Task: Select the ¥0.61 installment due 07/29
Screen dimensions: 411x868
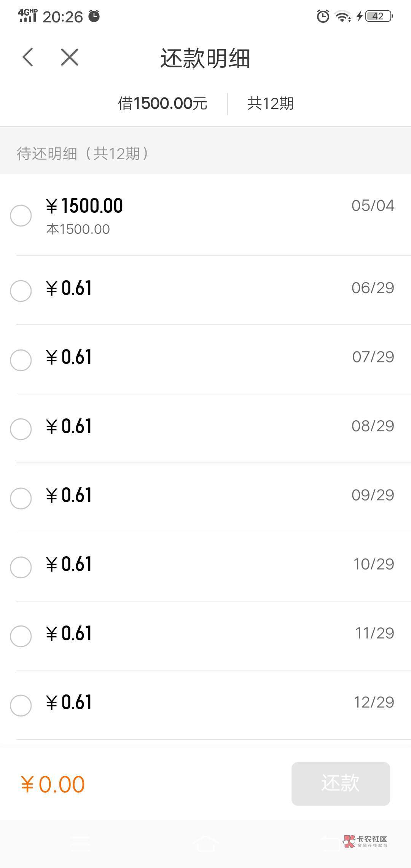Action: (x=21, y=360)
